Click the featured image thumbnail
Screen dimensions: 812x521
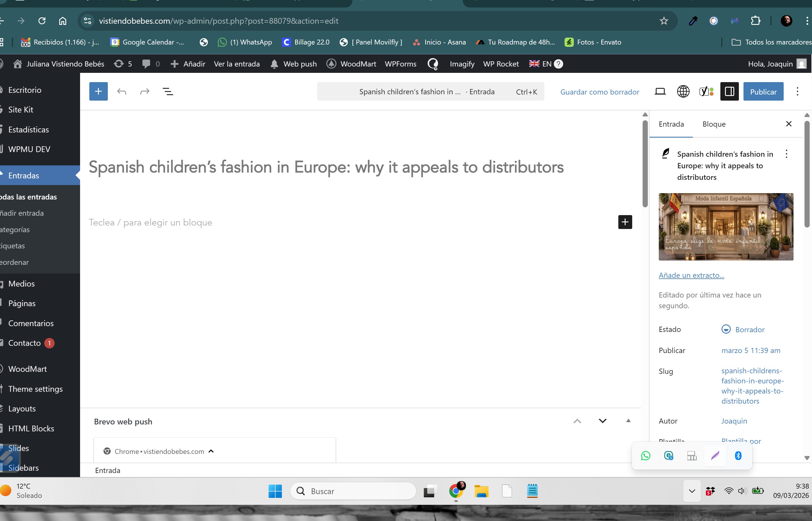726,227
